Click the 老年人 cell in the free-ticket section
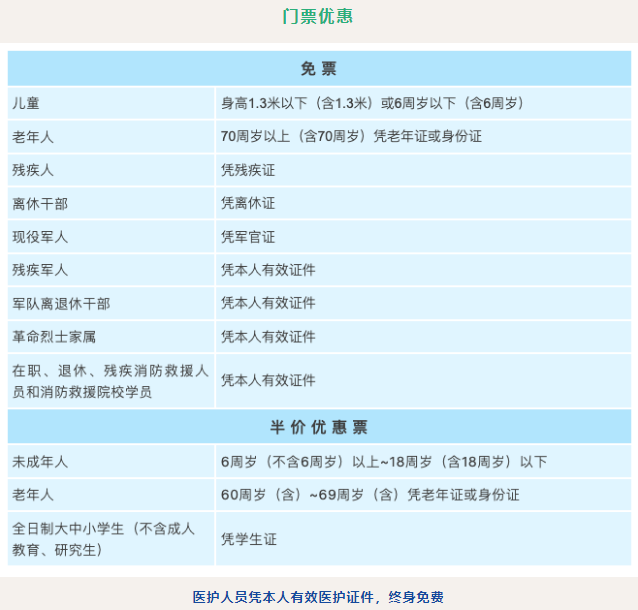638x610 pixels. (111, 137)
